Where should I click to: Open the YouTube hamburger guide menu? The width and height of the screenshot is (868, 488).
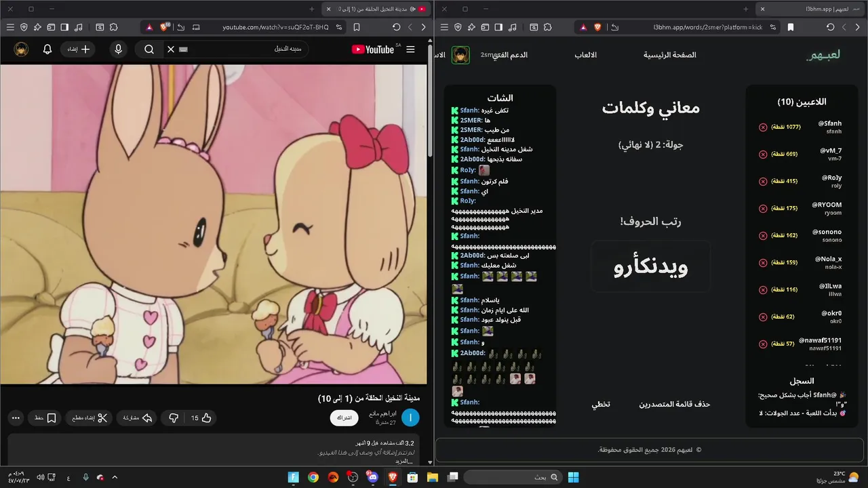410,49
